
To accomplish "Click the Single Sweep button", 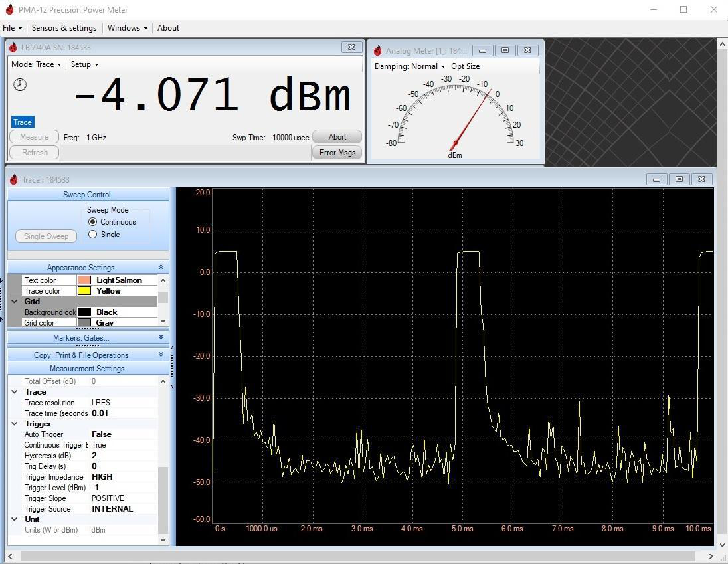I will pyautogui.click(x=46, y=236).
